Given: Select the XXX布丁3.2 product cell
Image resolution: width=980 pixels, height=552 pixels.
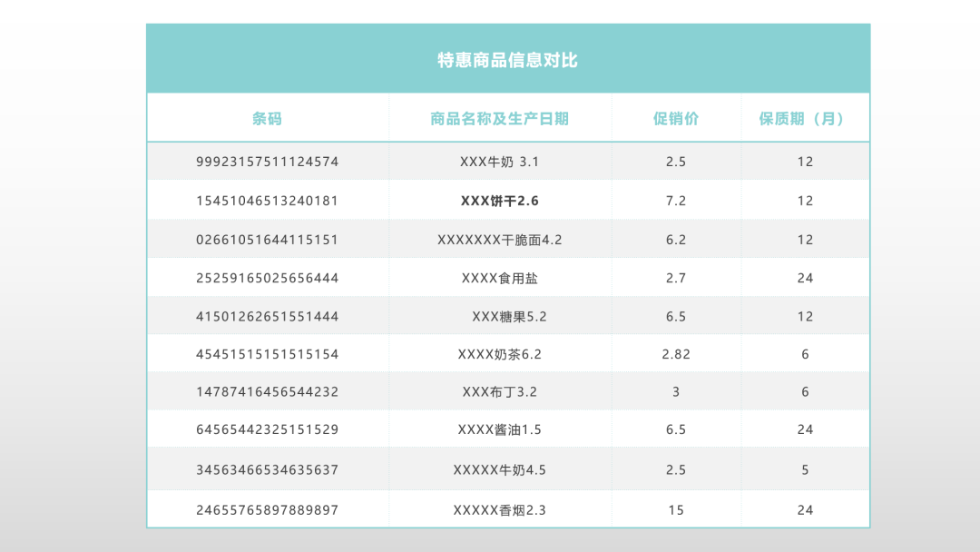Looking at the screenshot, I should pos(499,392).
